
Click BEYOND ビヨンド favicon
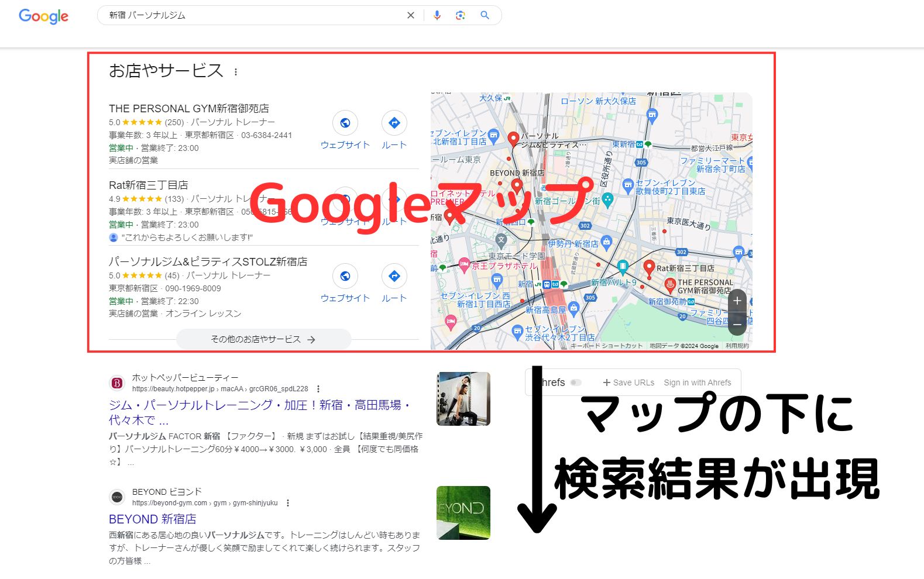tap(117, 497)
